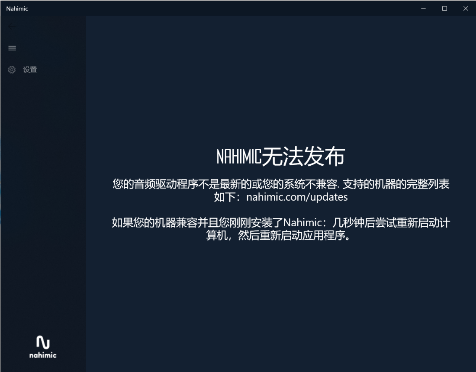This screenshot has height=372, width=476.
Task: Click the settings gear icon
Action: tap(12, 70)
